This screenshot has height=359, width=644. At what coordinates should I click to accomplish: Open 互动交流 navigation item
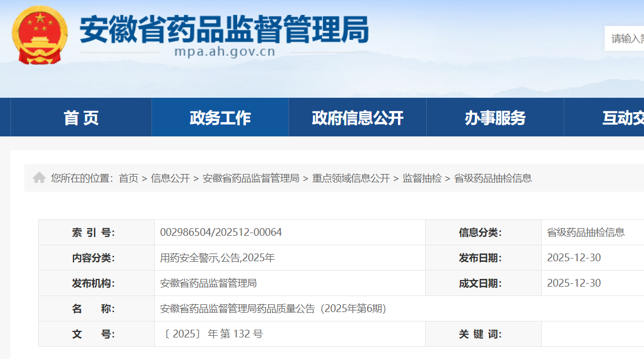coord(622,118)
